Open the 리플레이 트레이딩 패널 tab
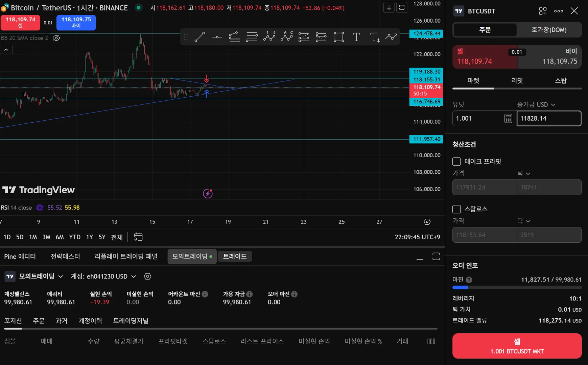588x365 pixels. (126, 257)
